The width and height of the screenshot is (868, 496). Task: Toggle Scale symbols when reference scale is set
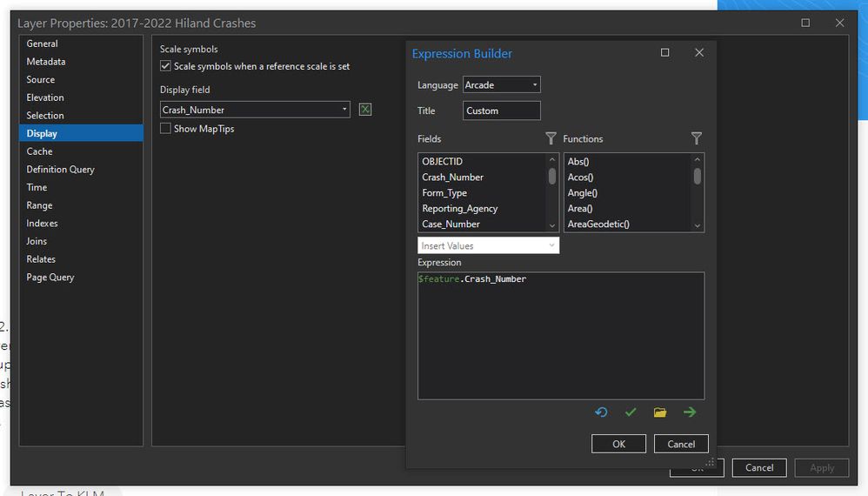point(165,66)
